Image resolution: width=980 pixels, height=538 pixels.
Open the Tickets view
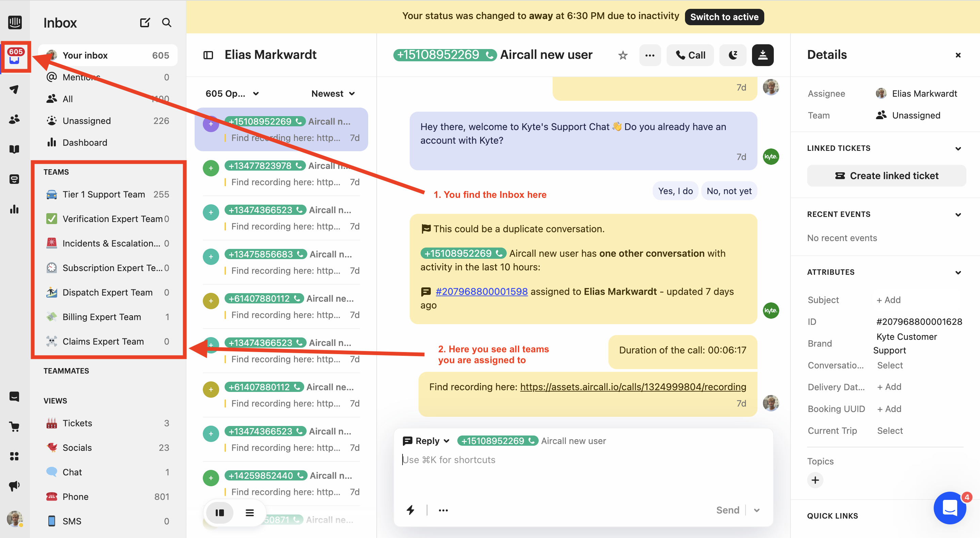tap(108, 423)
